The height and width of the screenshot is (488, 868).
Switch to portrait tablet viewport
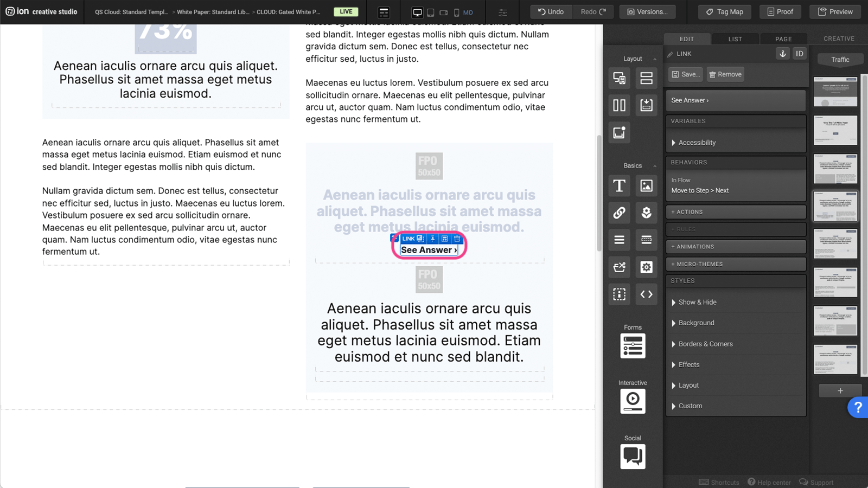[430, 12]
